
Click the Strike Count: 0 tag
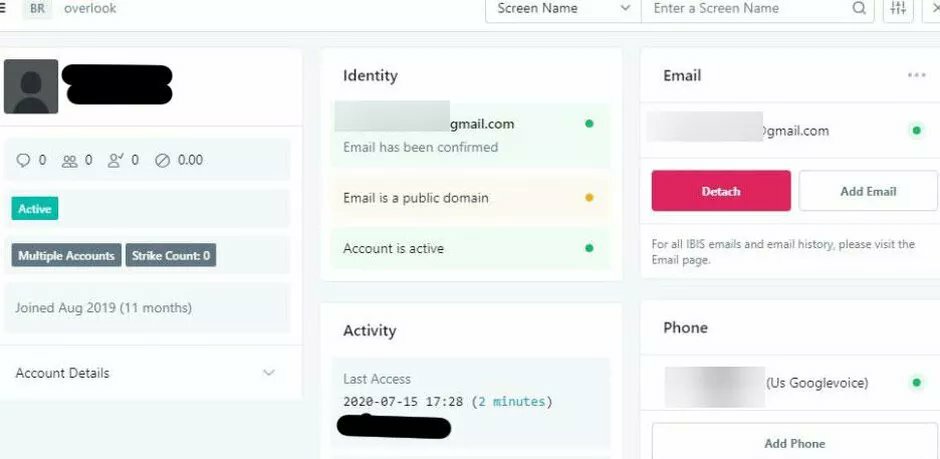171,255
